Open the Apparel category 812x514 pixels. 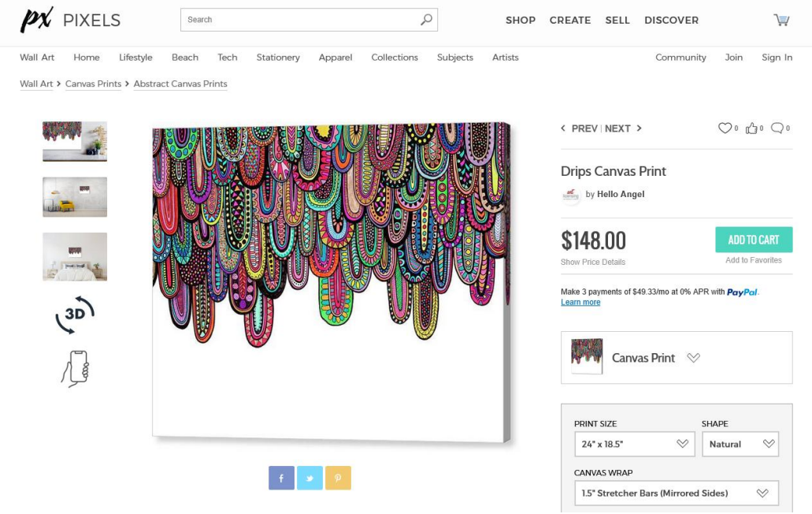click(336, 58)
